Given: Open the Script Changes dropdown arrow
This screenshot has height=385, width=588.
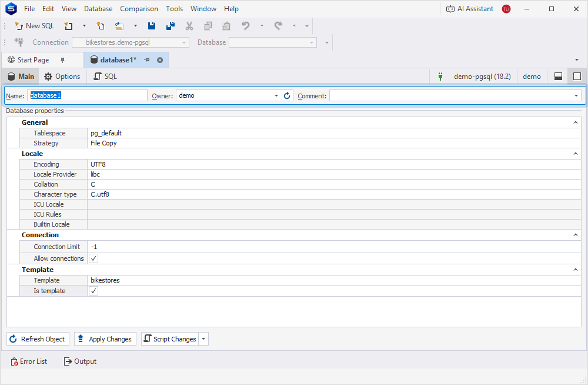Looking at the screenshot, I should pos(203,339).
